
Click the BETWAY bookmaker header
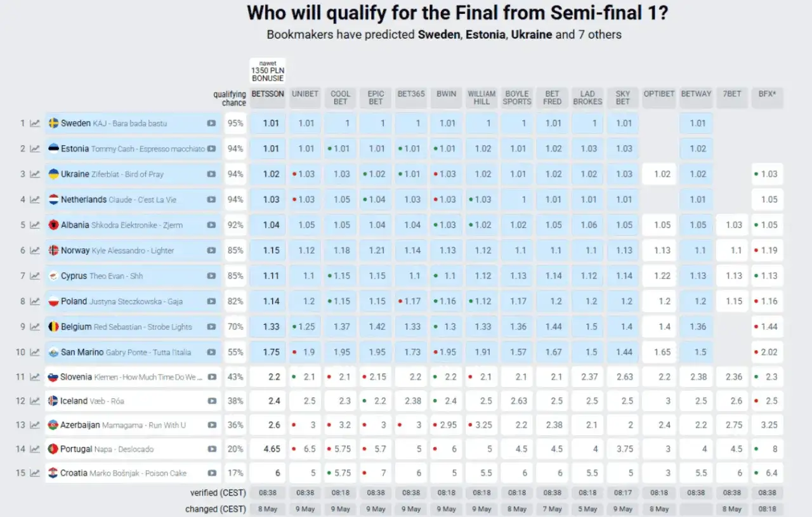click(696, 94)
